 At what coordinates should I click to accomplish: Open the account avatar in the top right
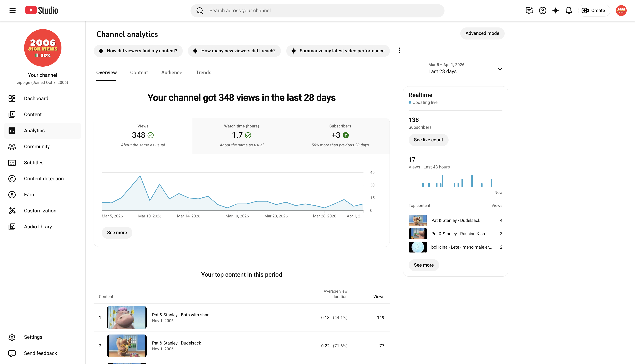(621, 11)
